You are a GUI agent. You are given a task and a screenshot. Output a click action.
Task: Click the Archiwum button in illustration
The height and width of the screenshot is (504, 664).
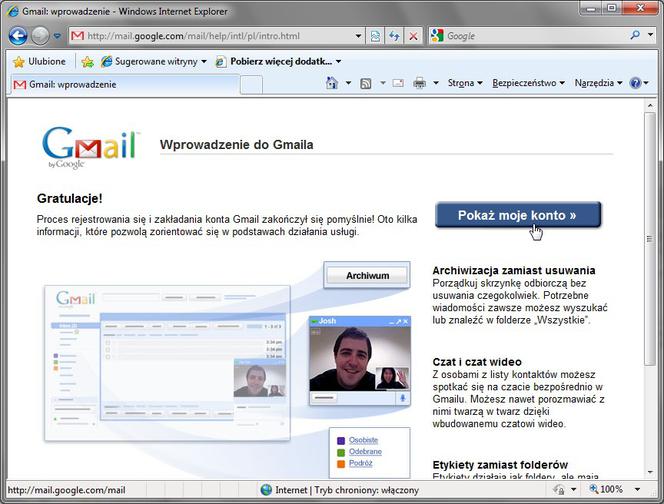pos(367,276)
